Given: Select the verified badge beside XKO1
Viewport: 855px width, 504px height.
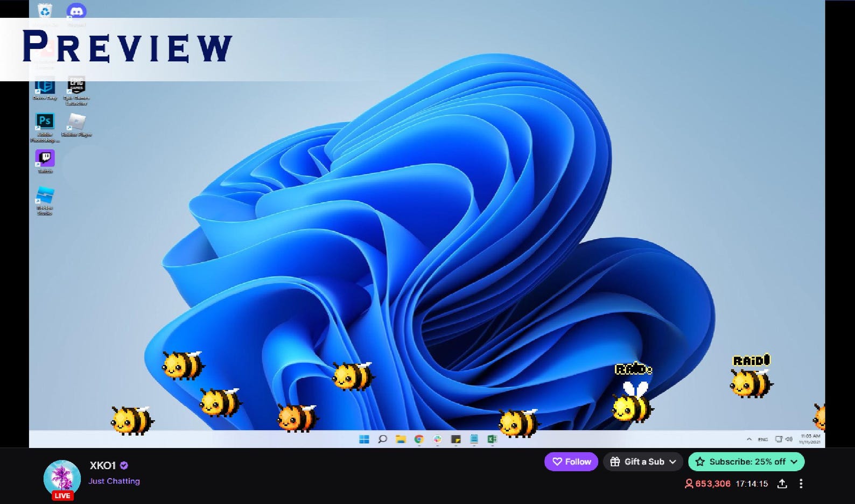Looking at the screenshot, I should (124, 465).
